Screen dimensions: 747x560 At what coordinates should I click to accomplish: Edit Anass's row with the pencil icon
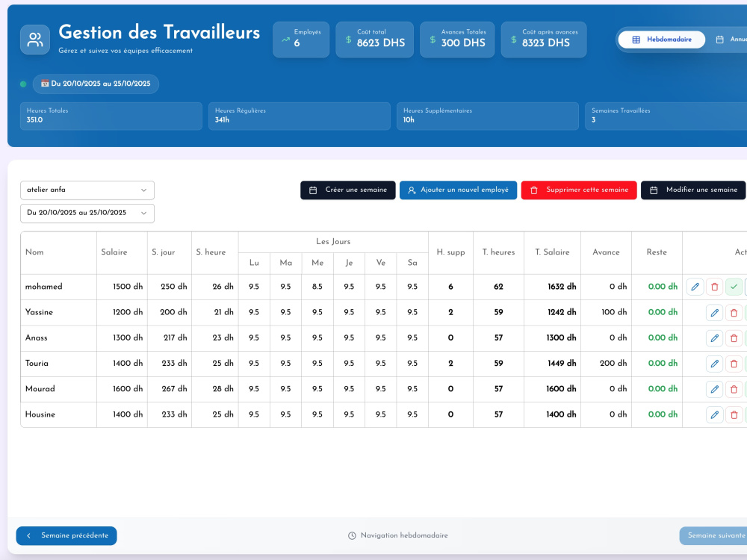(x=715, y=338)
